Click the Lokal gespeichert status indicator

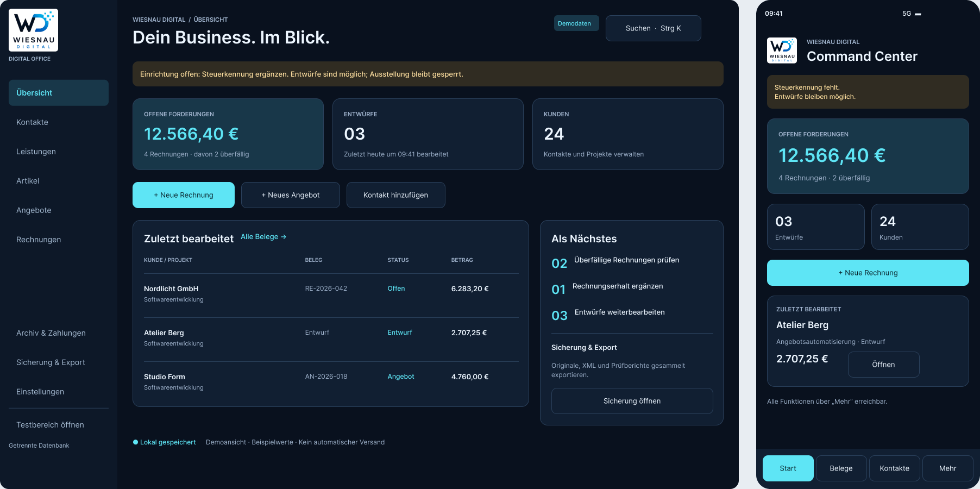point(165,442)
